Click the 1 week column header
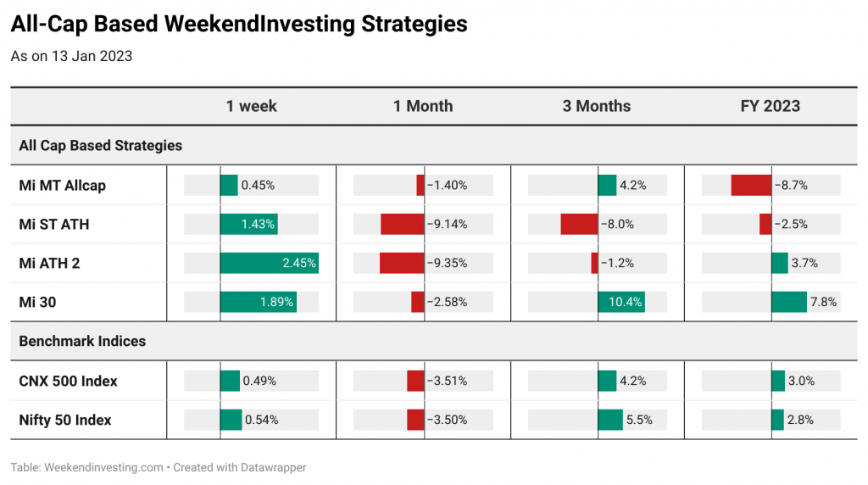The image size is (868, 485). (251, 106)
